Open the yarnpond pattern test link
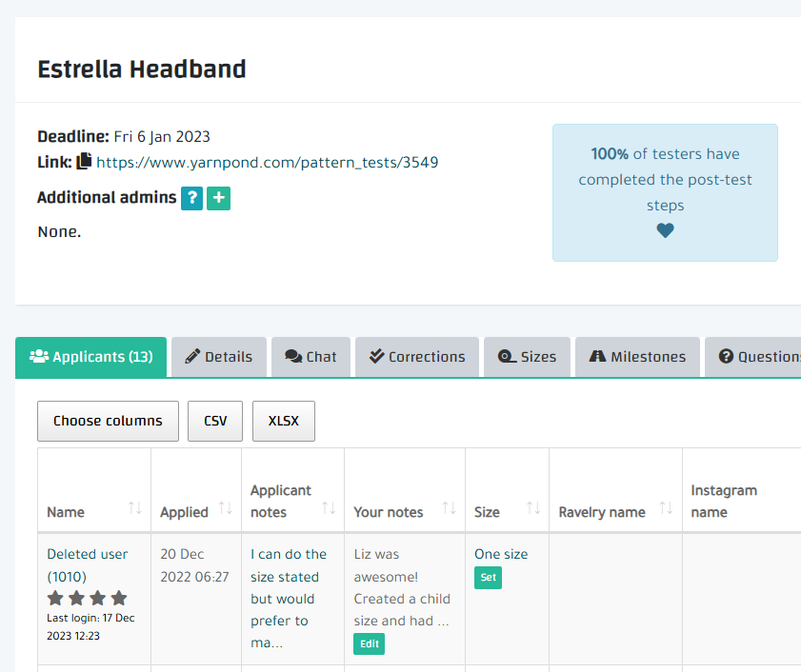 (267, 162)
